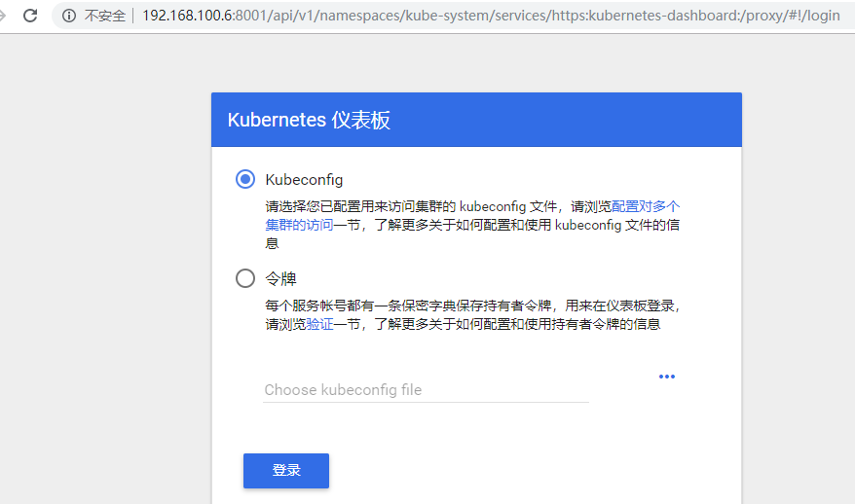
Task: Open the 配置对多个集群的访问 link
Action: click(x=645, y=206)
